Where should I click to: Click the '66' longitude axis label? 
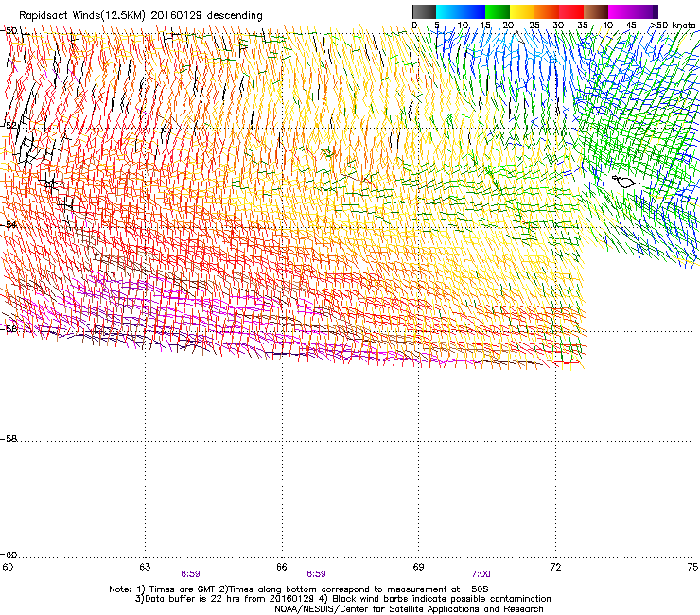click(282, 567)
